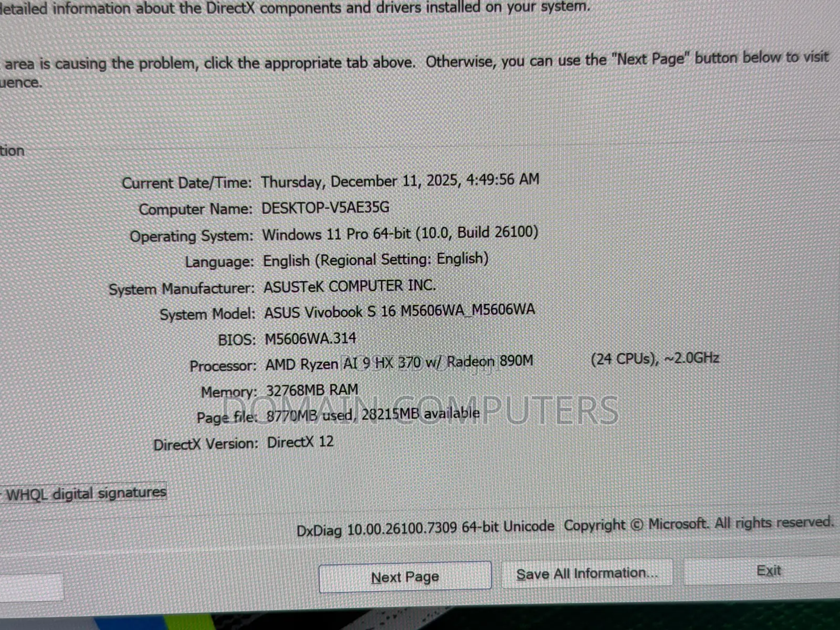The height and width of the screenshot is (630, 840).
Task: Click the (24 CPUs), ~2.0GHz text
Action: tap(655, 359)
